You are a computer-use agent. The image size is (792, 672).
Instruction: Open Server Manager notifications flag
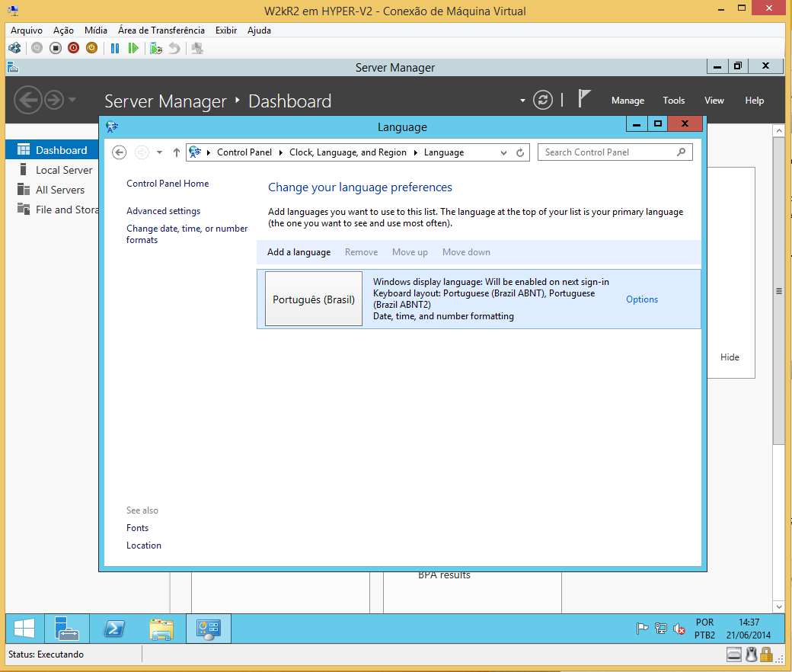tap(584, 98)
